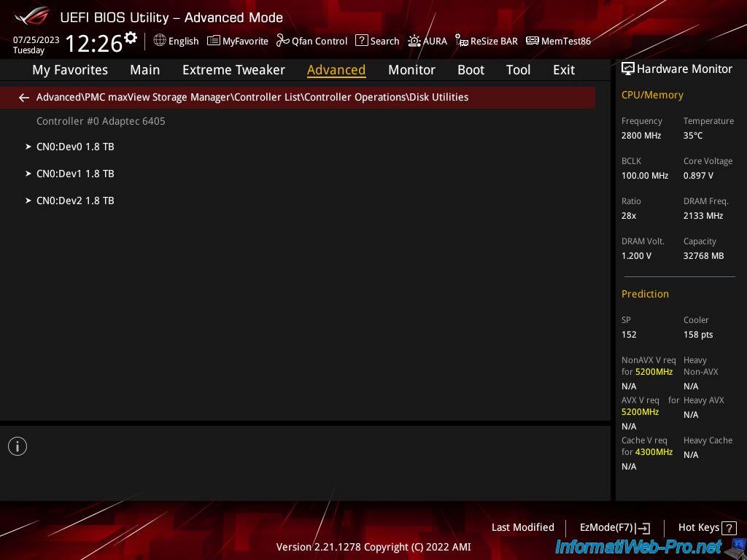Open the Boot tab
747x560 pixels.
click(x=471, y=70)
